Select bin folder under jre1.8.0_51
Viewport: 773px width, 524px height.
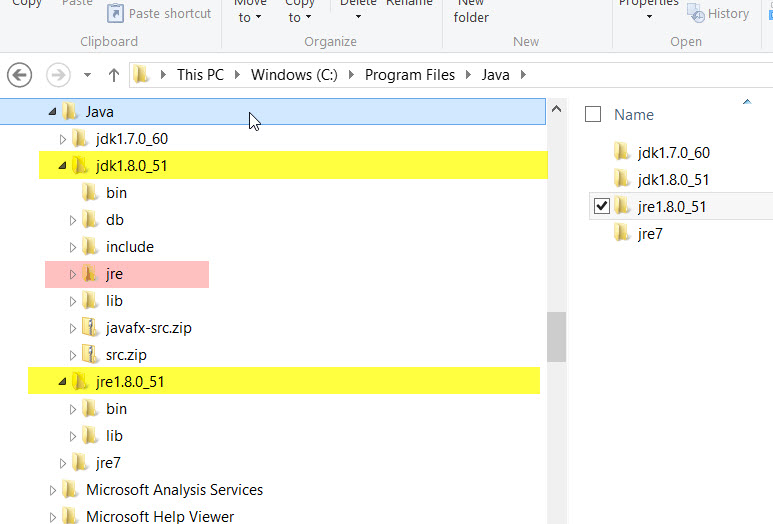(116, 409)
